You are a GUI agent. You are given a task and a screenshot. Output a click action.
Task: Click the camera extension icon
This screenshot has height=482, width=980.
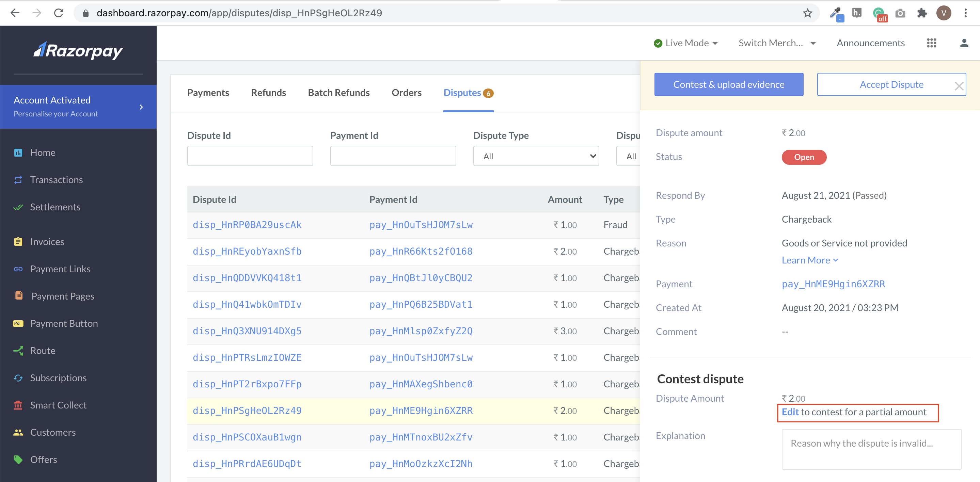(x=900, y=13)
